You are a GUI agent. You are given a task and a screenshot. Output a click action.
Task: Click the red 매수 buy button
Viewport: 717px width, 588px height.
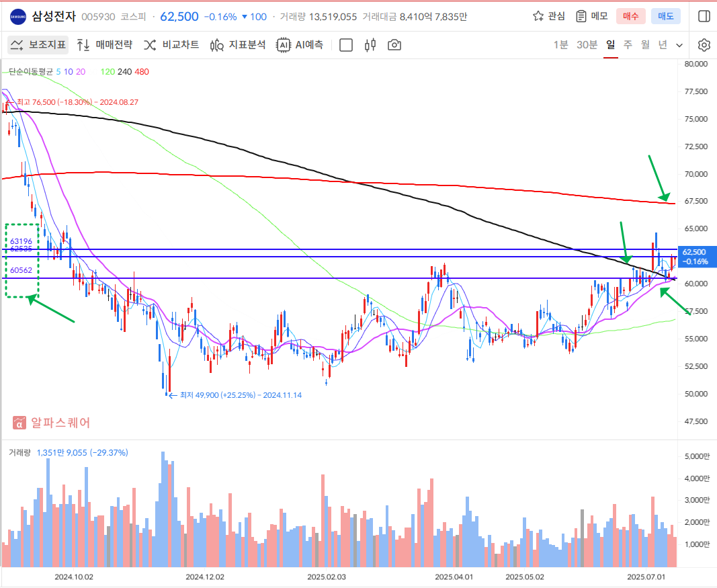click(x=630, y=16)
